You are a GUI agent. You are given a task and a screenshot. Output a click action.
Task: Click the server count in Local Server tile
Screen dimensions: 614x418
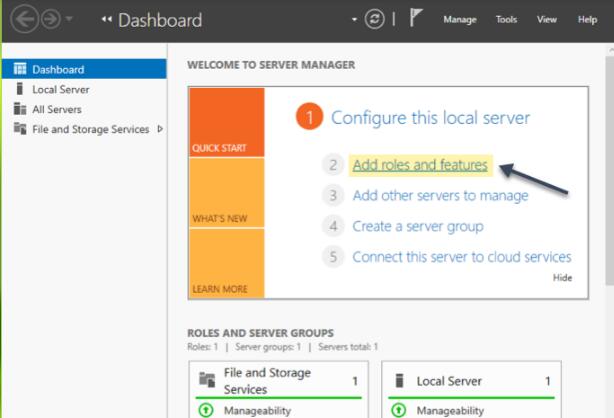[548, 381]
